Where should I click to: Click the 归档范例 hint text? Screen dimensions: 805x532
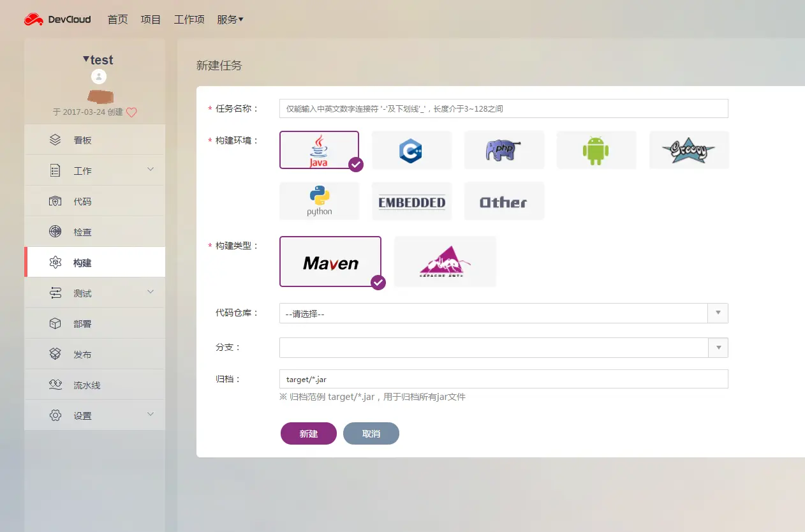pos(373,397)
